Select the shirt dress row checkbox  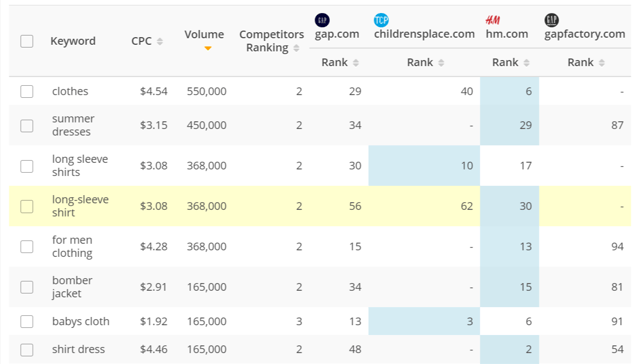coord(27,349)
